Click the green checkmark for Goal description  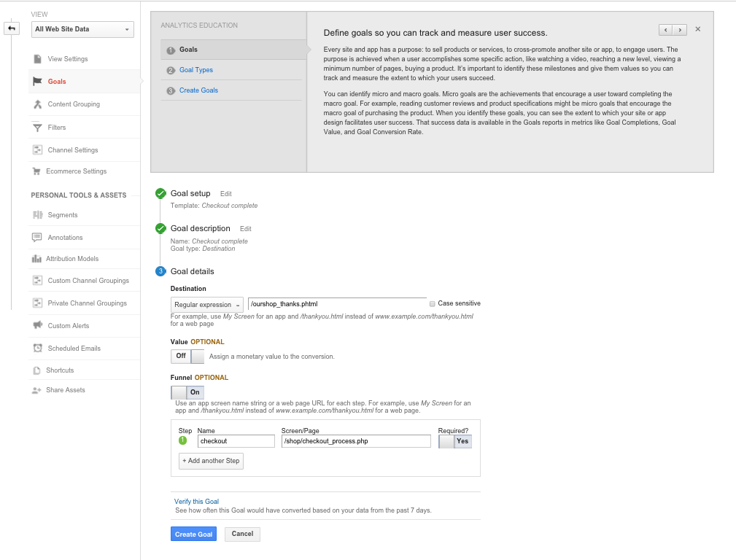(160, 229)
